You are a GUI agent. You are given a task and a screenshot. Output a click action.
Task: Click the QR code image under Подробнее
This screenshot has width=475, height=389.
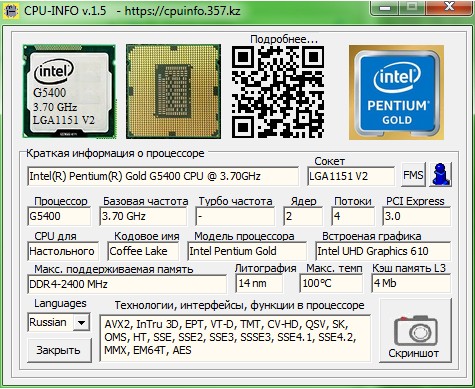pos(278,92)
